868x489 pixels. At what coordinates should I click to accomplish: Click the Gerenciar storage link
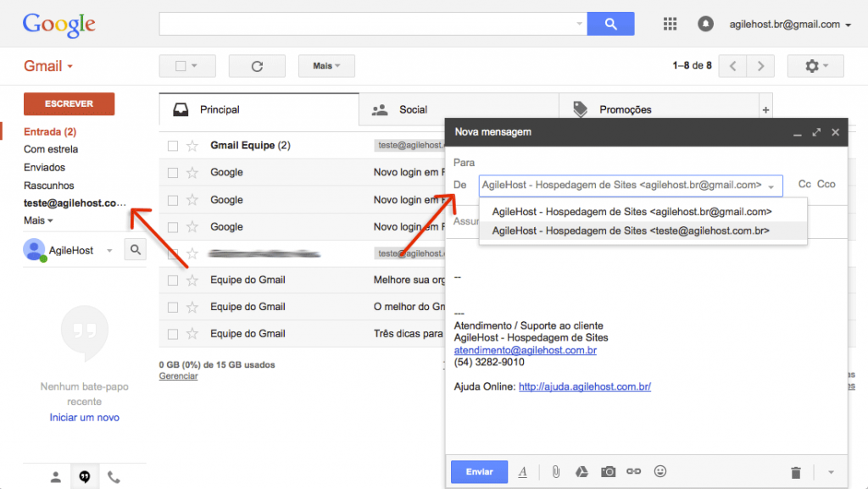(x=178, y=376)
